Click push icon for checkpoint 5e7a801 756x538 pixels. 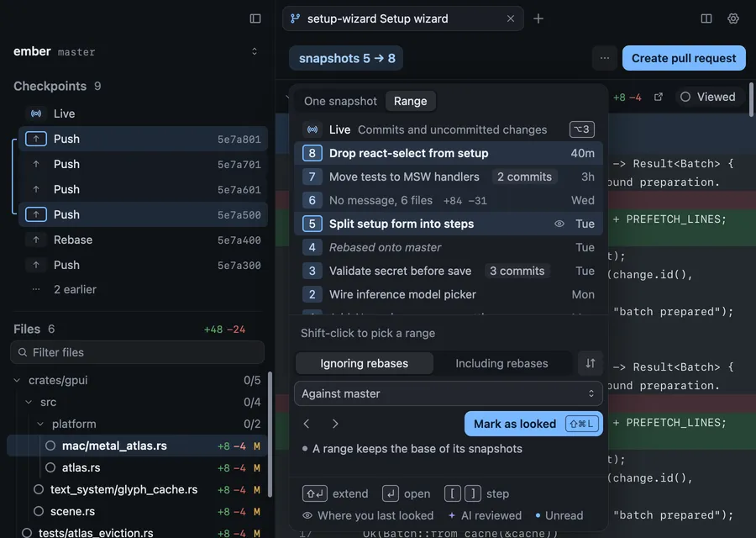pos(36,139)
